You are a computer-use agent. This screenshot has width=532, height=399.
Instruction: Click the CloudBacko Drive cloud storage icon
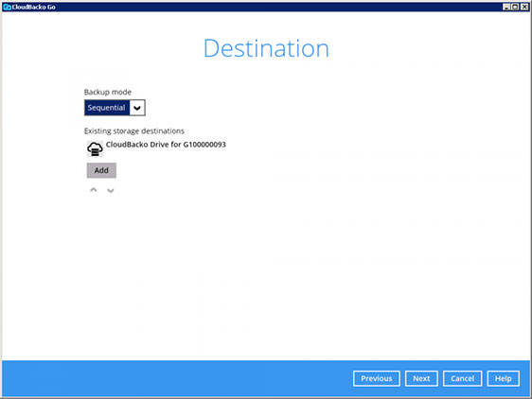click(x=95, y=148)
